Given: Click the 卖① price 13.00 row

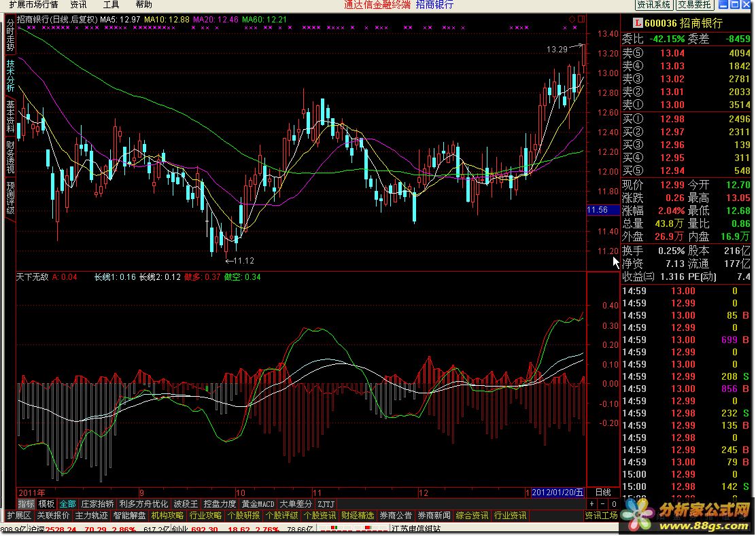Looking at the screenshot, I should coord(686,105).
